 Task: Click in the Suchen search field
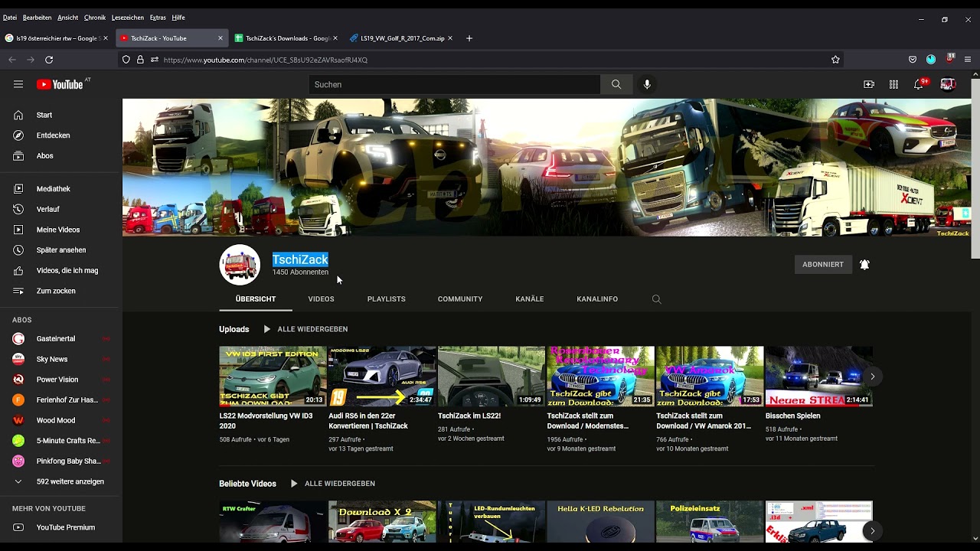click(x=455, y=84)
